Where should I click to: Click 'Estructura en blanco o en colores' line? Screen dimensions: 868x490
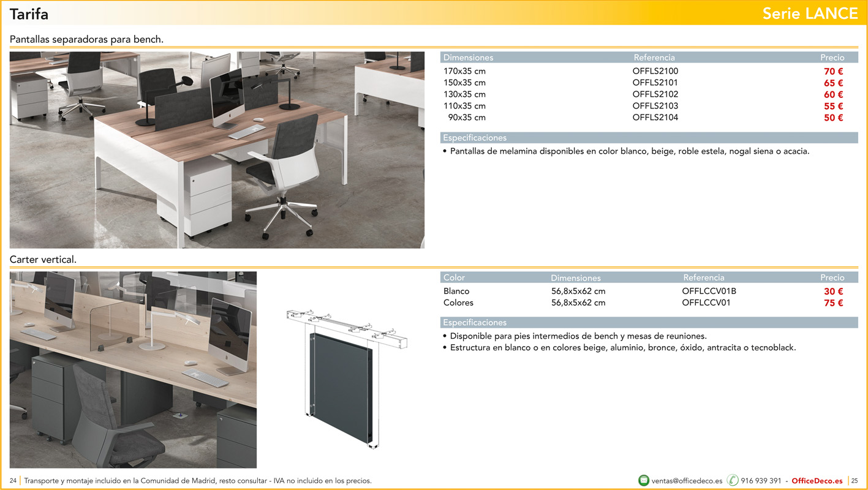(619, 348)
